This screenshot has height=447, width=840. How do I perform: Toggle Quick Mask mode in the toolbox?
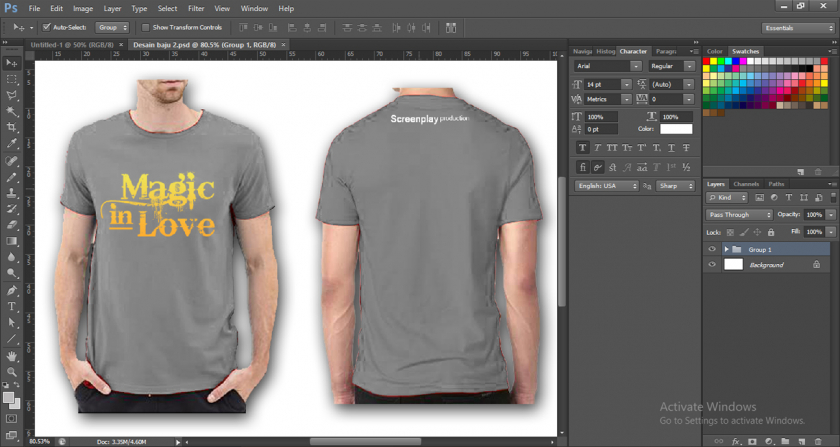coord(11,419)
